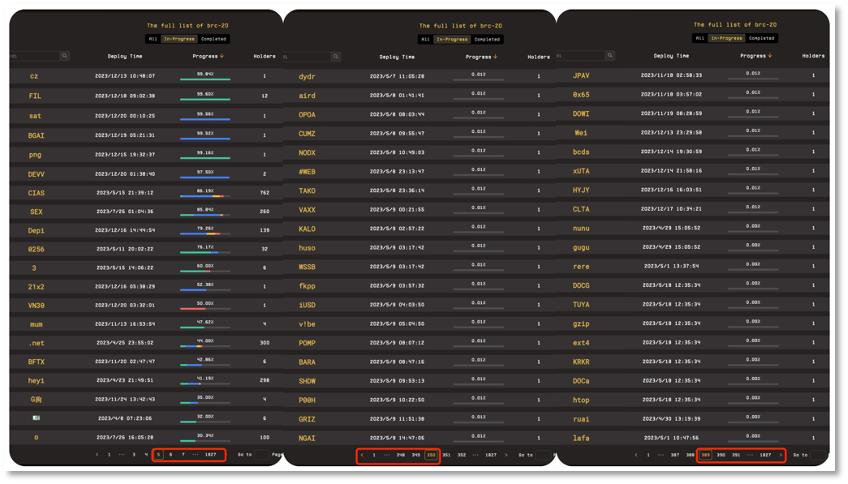Screen dimensions: 848x484
Task: Open page 351 in the middle panel pagination
Action: pos(446,455)
